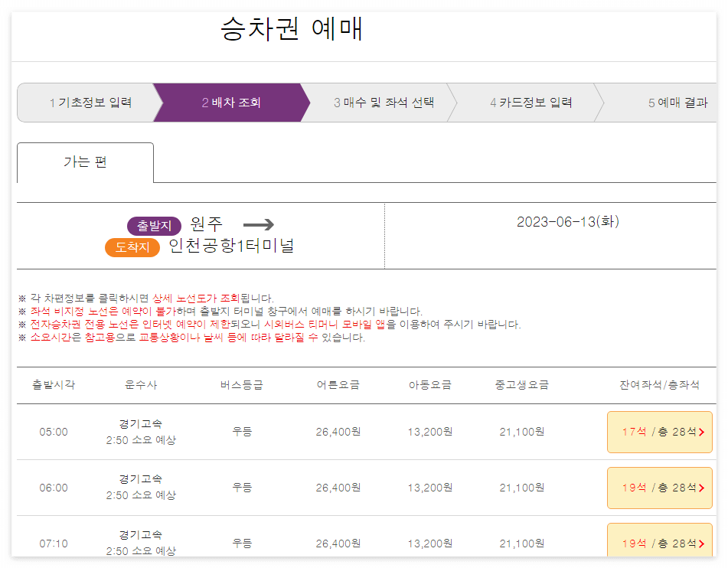The height and width of the screenshot is (568, 728).
Task: Click the 중고생요금 column header
Action: click(x=522, y=384)
